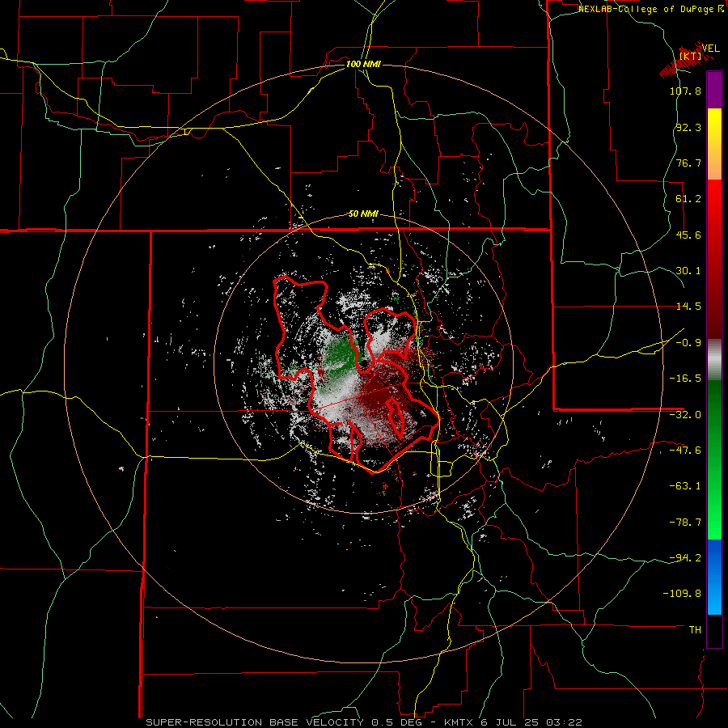
Task: Click the blue segment of the velocity color scale
Action: pyautogui.click(x=714, y=577)
